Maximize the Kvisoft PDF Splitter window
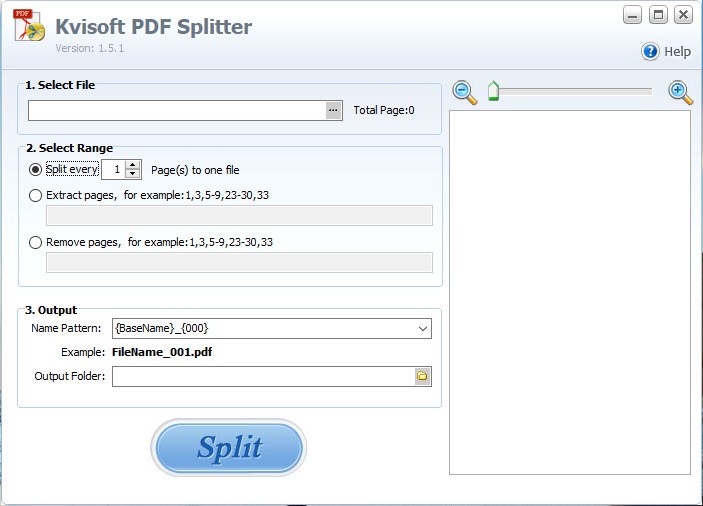703x506 pixels. pos(658,15)
